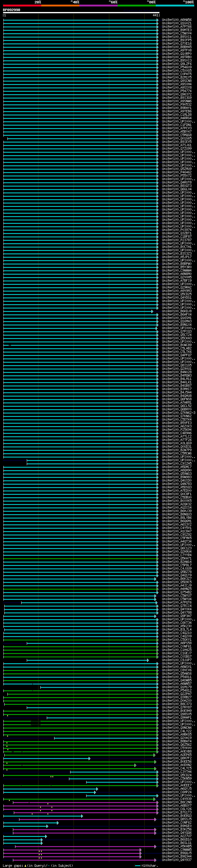Select the query label BP092990

pos(11,10)
